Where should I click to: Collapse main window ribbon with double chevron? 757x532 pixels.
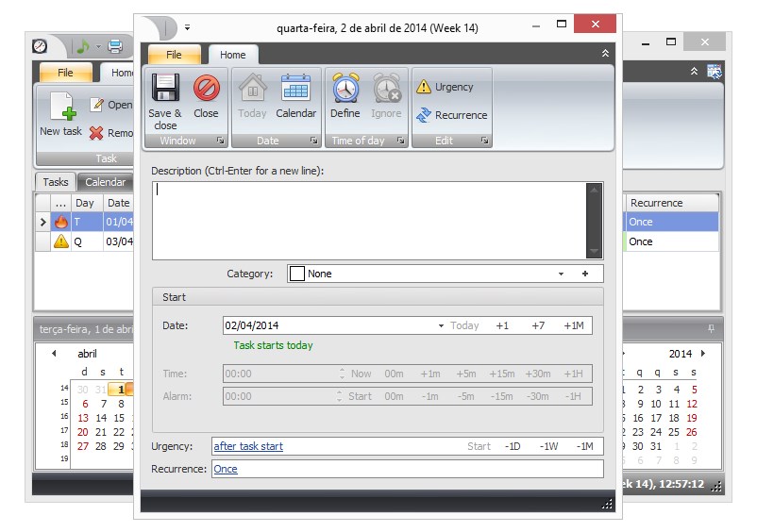[694, 72]
